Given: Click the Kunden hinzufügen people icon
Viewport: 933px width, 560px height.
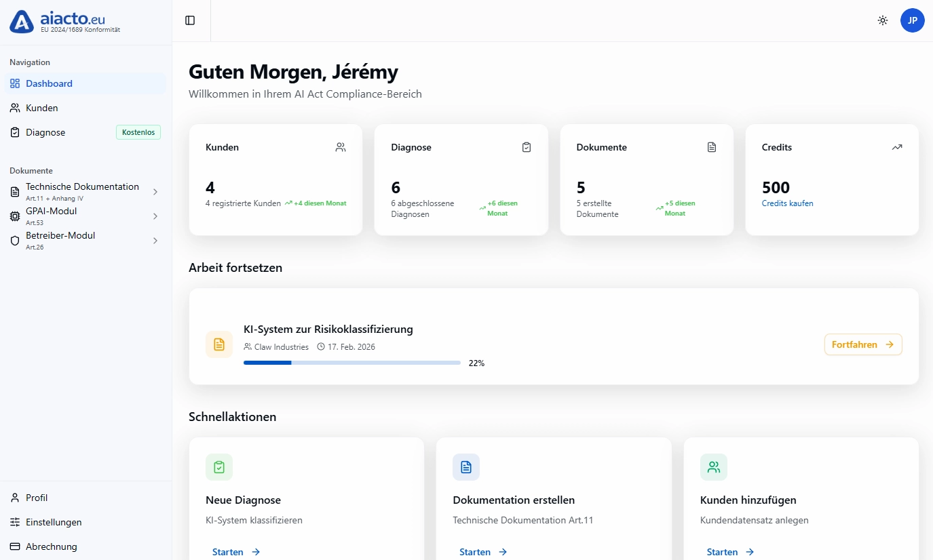Looking at the screenshot, I should (713, 467).
